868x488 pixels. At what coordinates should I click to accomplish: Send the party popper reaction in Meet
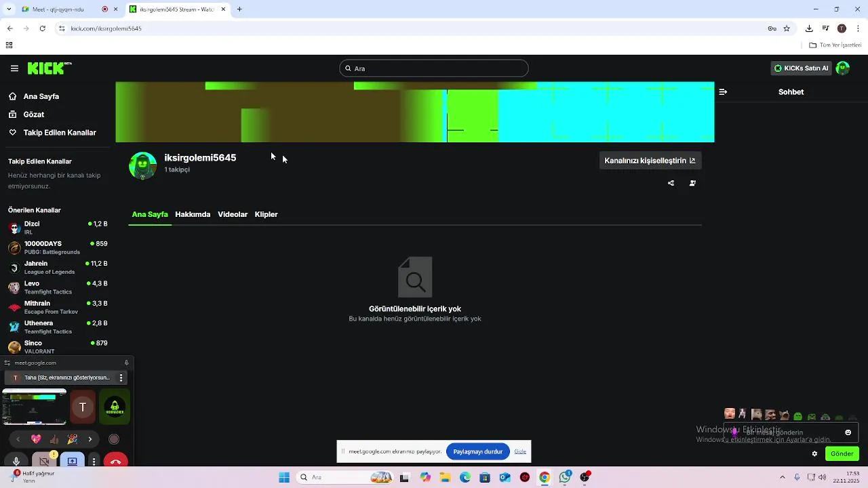tap(72, 439)
